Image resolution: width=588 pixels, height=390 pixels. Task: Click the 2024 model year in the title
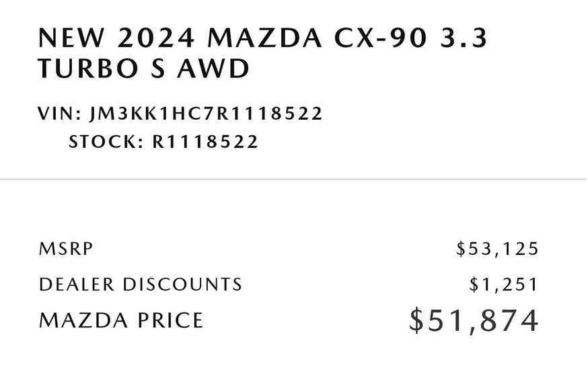point(155,39)
